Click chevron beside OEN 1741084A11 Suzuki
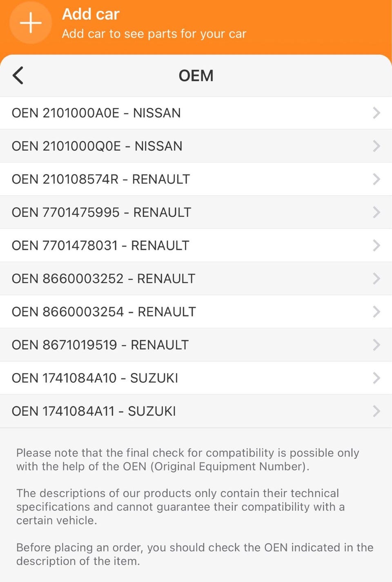The image size is (392, 582). pos(376,411)
